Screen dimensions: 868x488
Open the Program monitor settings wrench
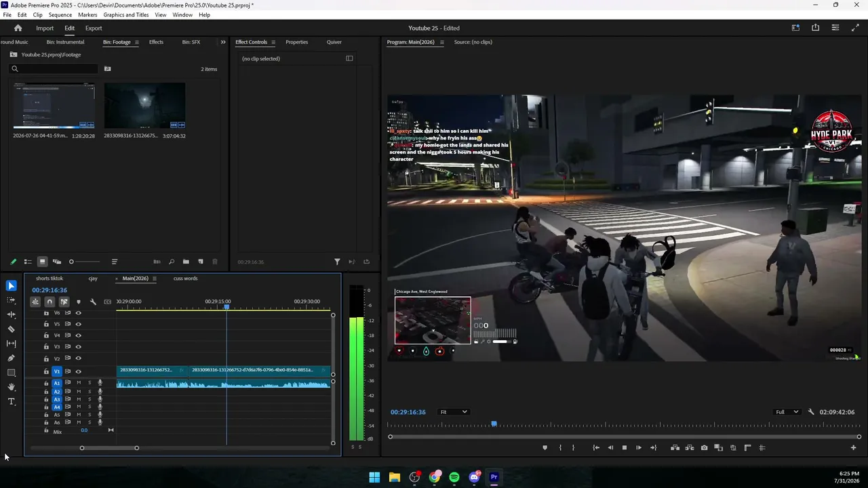click(x=811, y=412)
